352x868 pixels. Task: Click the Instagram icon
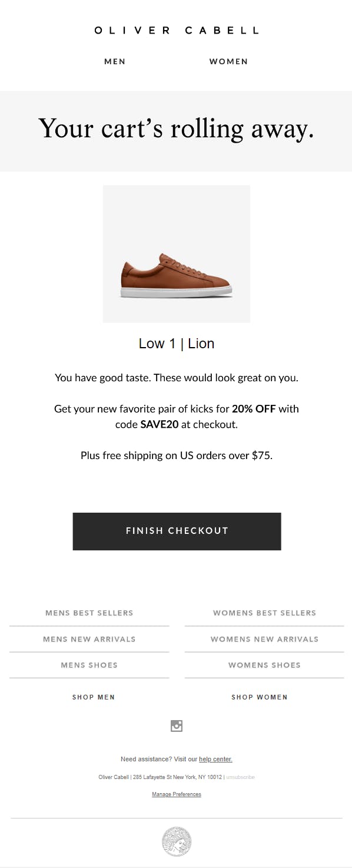[177, 725]
